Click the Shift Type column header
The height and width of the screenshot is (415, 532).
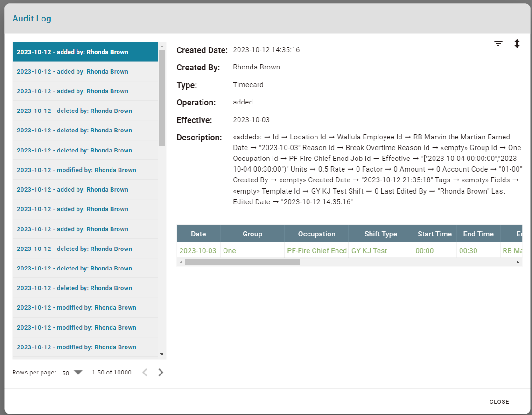pyautogui.click(x=380, y=234)
